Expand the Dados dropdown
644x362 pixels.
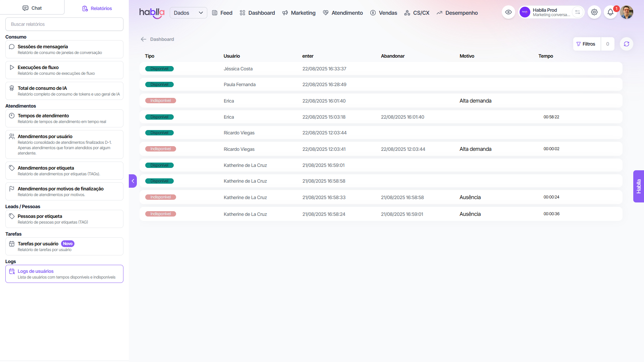click(x=188, y=13)
